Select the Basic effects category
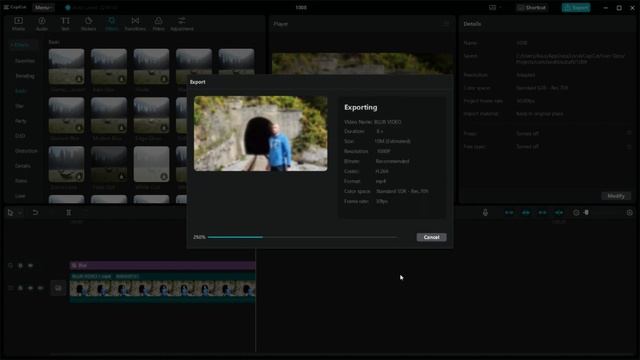 (21, 91)
